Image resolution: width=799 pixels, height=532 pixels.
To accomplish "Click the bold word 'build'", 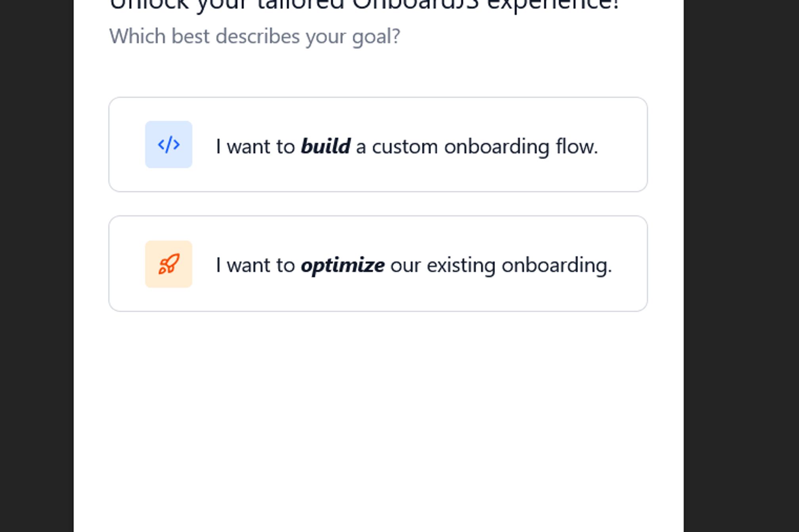I will (326, 146).
